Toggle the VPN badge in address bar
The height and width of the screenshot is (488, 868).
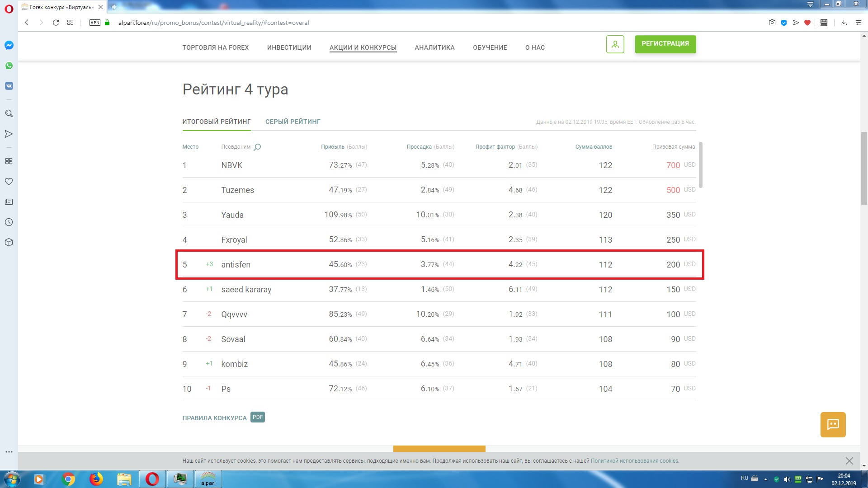[95, 23]
